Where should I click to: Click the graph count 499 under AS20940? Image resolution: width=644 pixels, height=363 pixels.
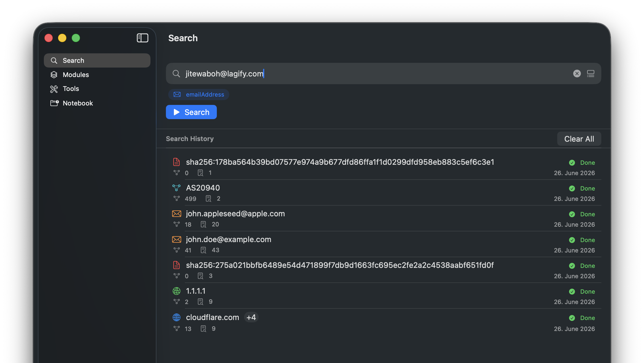pos(190,199)
